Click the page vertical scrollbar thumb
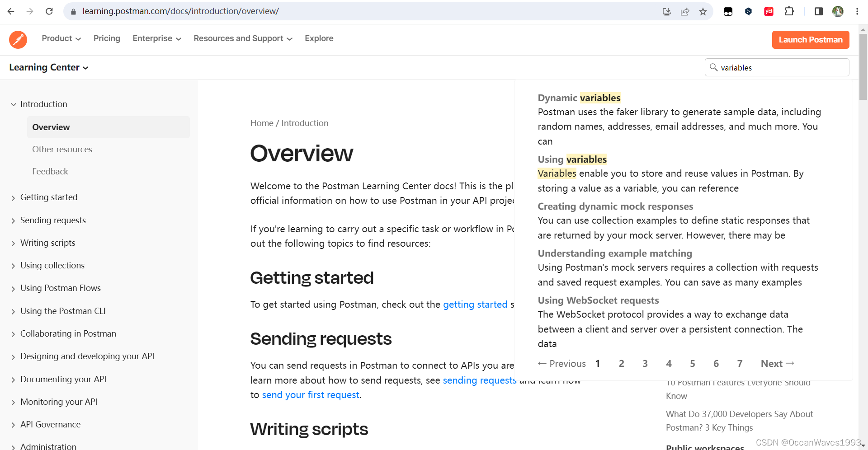Image resolution: width=868 pixels, height=450 pixels. coord(863,66)
